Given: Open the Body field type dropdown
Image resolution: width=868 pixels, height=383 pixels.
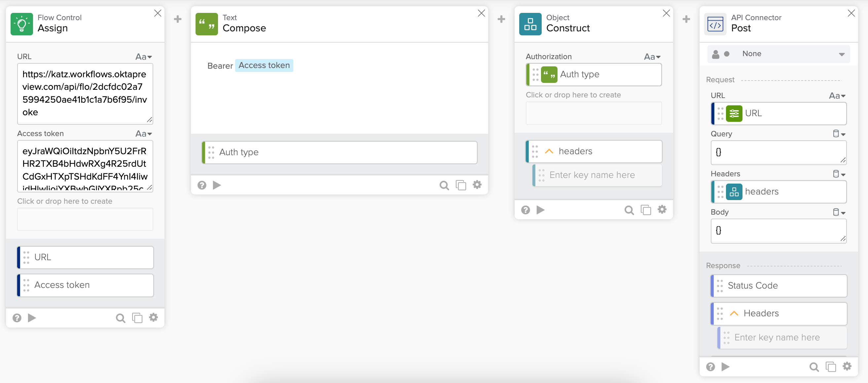Looking at the screenshot, I should [839, 212].
